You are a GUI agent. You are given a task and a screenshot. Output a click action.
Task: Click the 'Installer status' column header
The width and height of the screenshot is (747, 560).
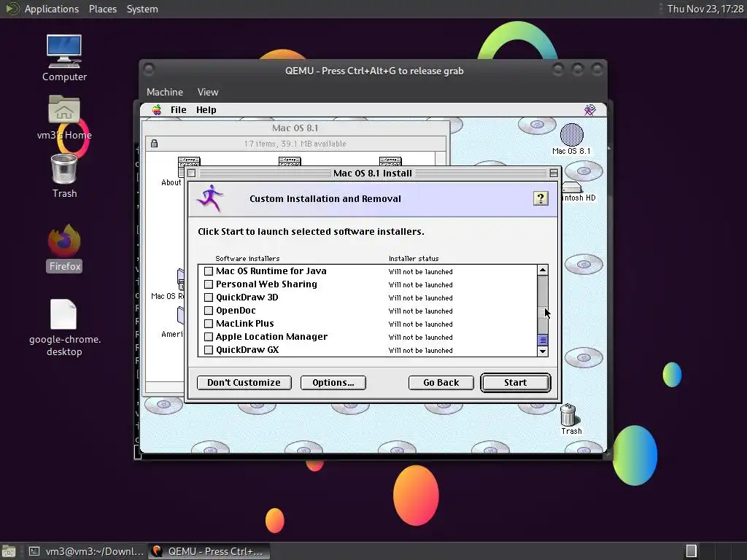pyautogui.click(x=414, y=259)
